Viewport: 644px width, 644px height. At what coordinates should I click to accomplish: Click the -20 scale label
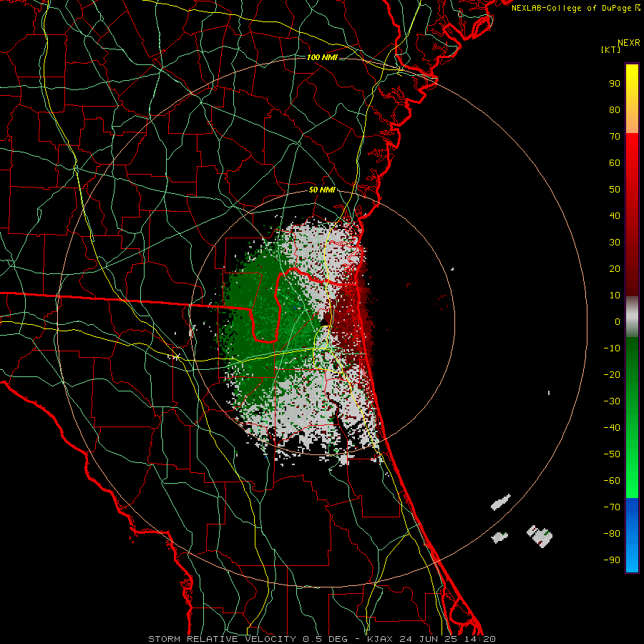(612, 374)
